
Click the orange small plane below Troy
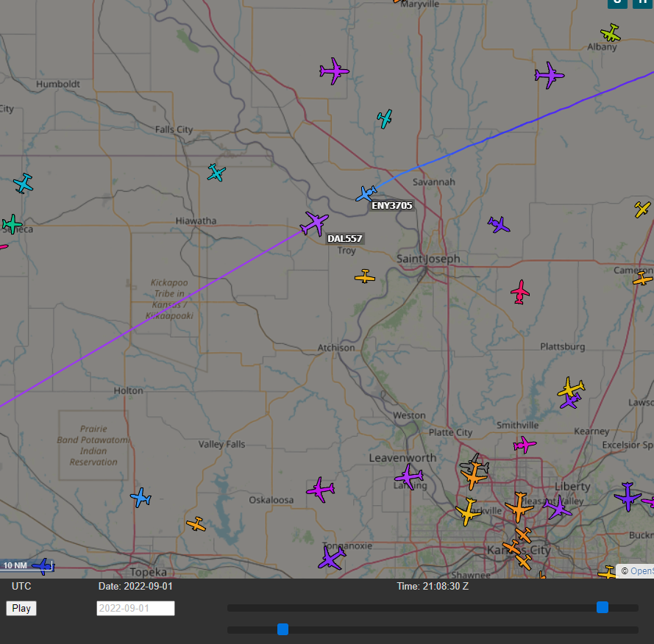click(x=365, y=277)
